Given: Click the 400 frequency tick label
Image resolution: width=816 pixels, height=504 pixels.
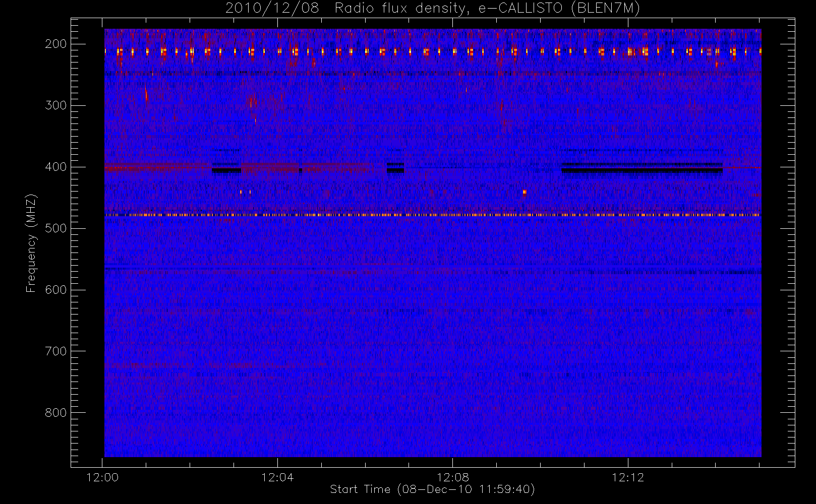Looking at the screenshot, I should [x=56, y=167].
